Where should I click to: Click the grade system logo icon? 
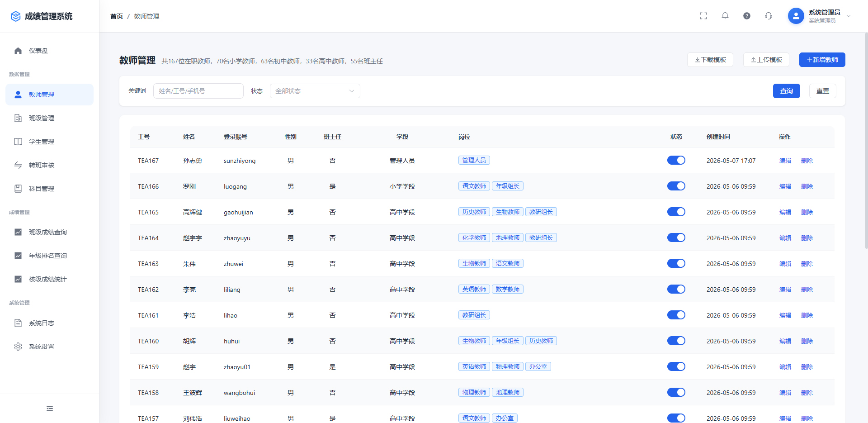[x=16, y=16]
